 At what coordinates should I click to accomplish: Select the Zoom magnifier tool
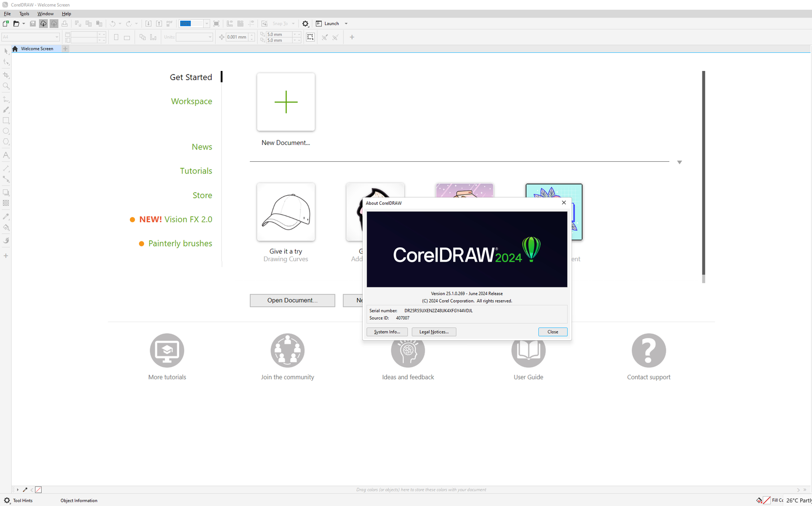pyautogui.click(x=6, y=86)
